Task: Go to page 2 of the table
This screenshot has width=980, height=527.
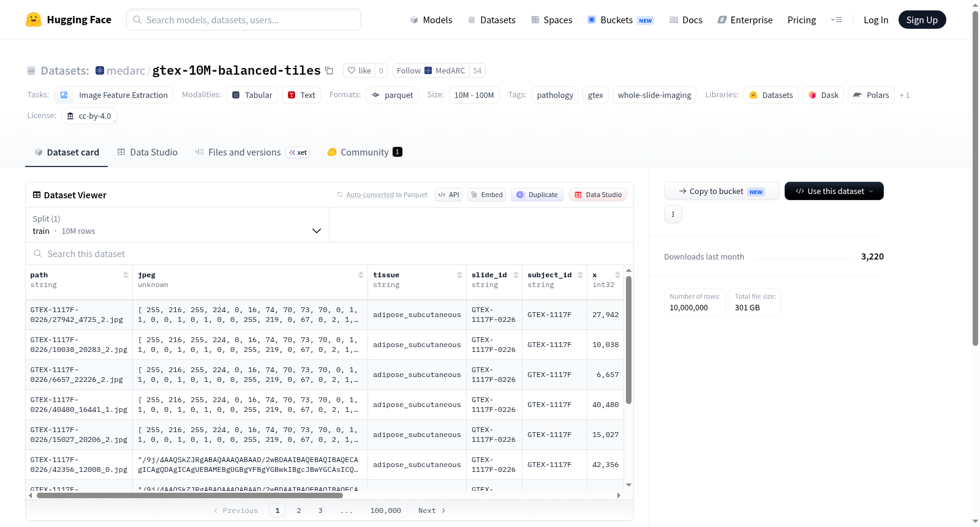Action: pos(299,510)
